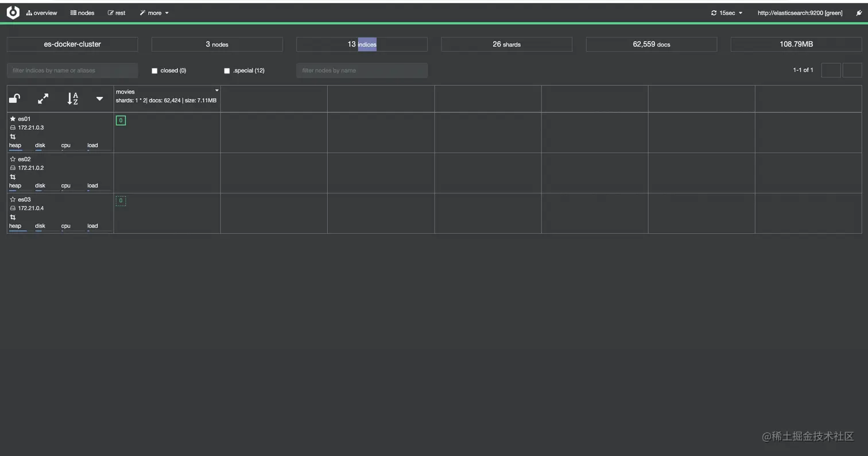This screenshot has width=868, height=456.
Task: Toggle the closed (0) checkbox
Action: (154, 71)
